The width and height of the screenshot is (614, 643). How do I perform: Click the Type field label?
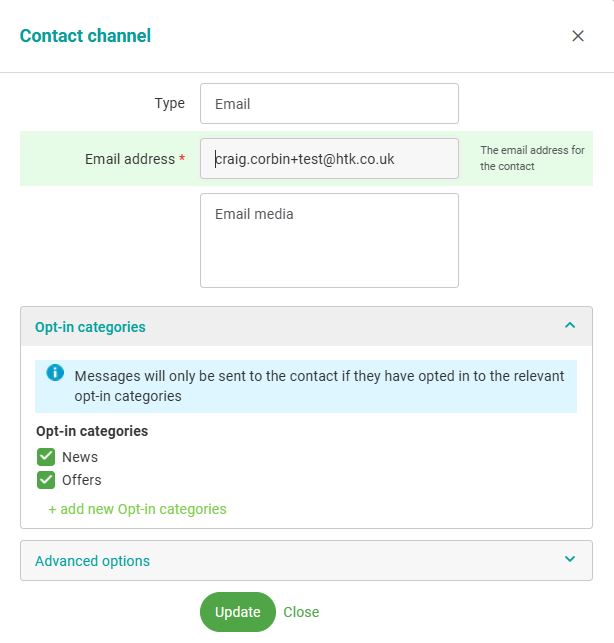[x=169, y=103]
